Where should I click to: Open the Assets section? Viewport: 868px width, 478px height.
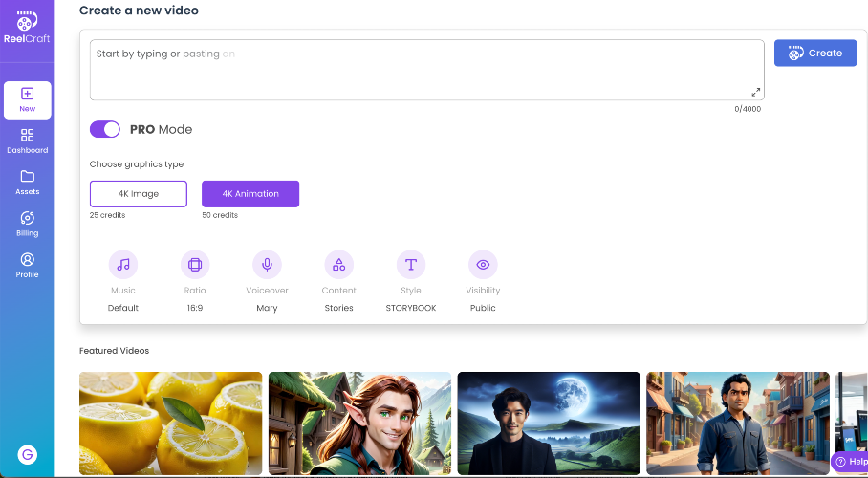click(27, 183)
